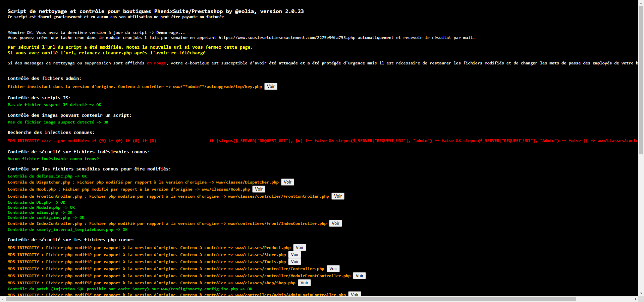The width and height of the screenshot is (644, 302).
Task: Click Voir next to FrontController.php
Action: pyautogui.click(x=338, y=196)
